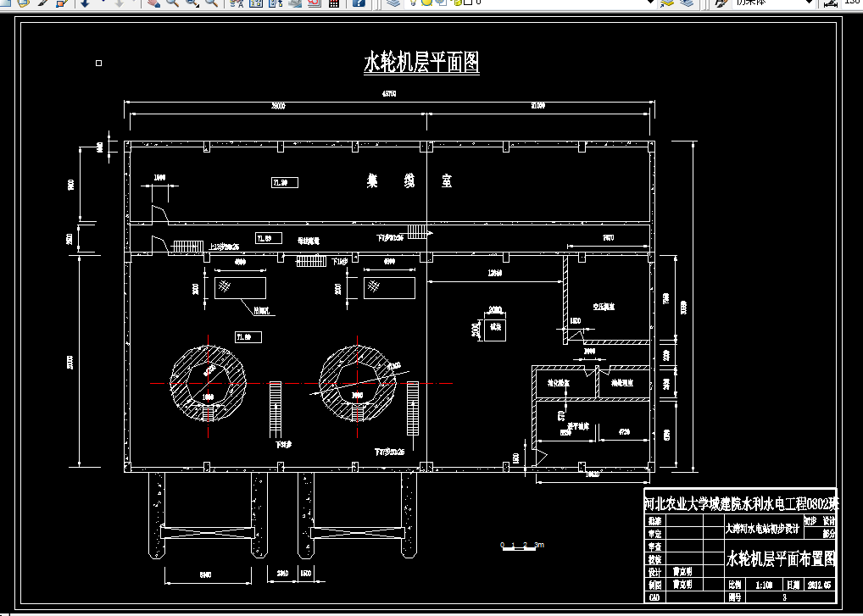Click the Layer Previous icon
863x616 pixels.
point(687,3)
